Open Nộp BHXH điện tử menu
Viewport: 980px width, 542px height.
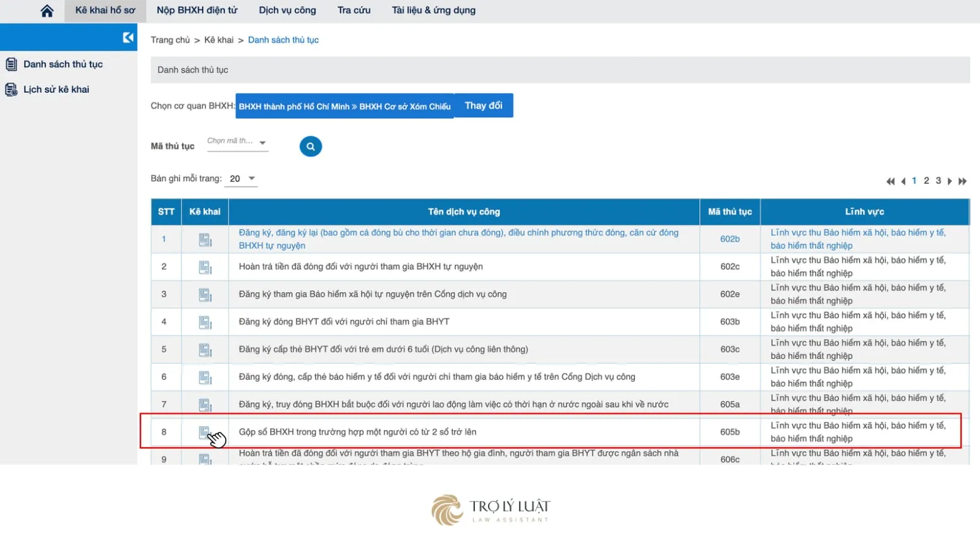click(197, 11)
